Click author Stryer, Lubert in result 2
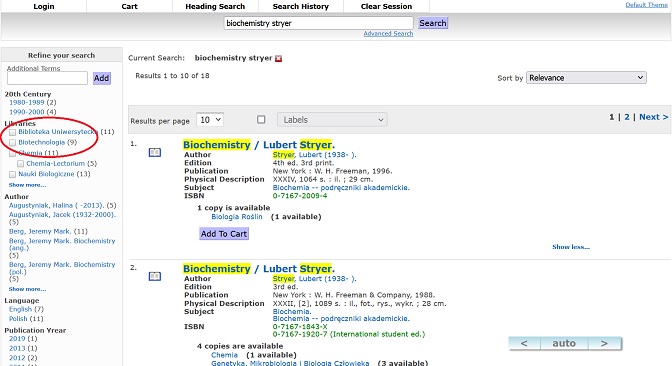Screen dimensions: 672x366 pos(314,279)
